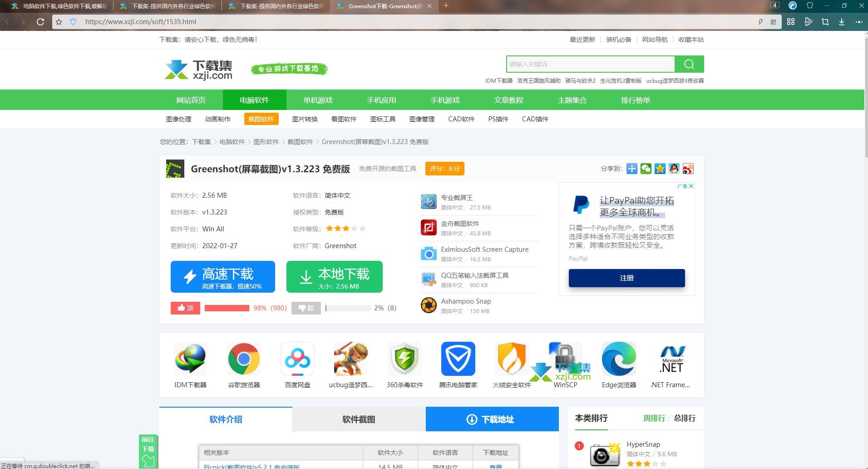868x469 pixels.
Task: Open the 谷歌浏览器 Chrome icon
Action: click(x=244, y=359)
